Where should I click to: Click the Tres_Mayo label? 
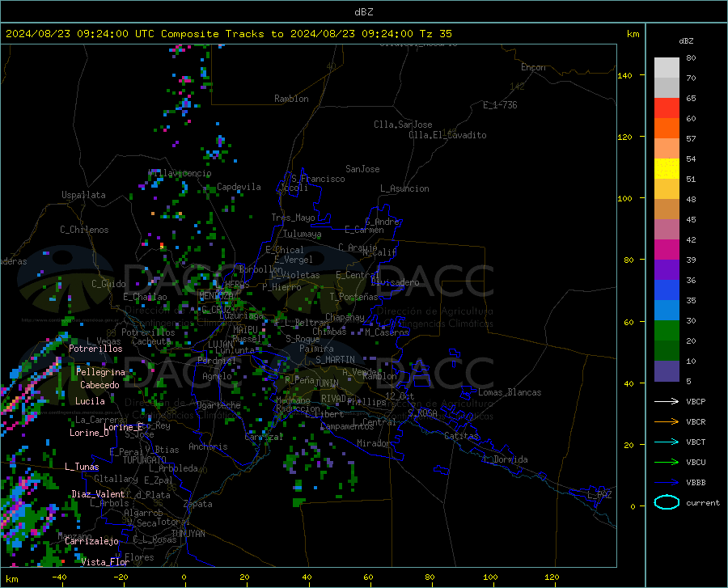tap(293, 218)
